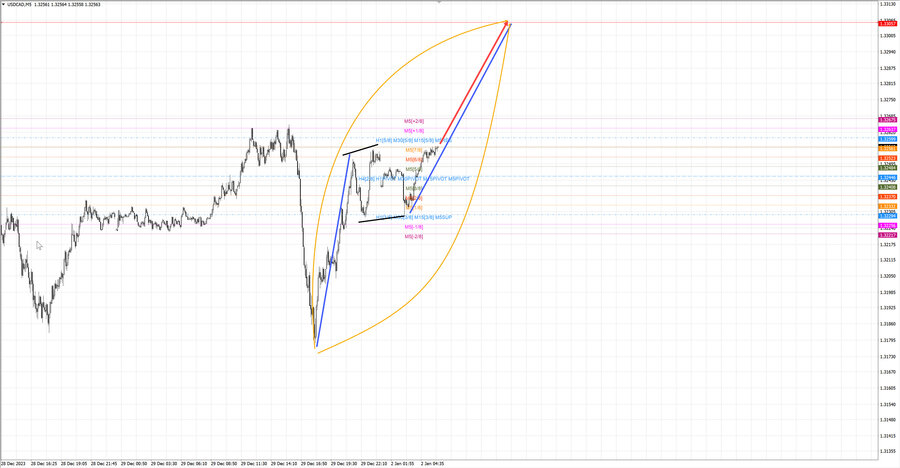Click the M5PIVOT label on chart
The height and width of the screenshot is (468, 900).
(459, 179)
